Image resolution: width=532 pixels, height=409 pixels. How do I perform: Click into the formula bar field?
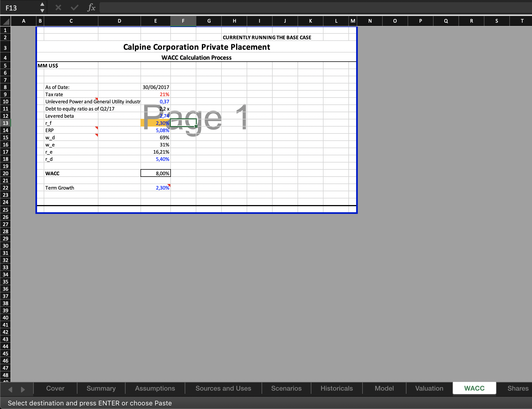pyautogui.click(x=315, y=8)
